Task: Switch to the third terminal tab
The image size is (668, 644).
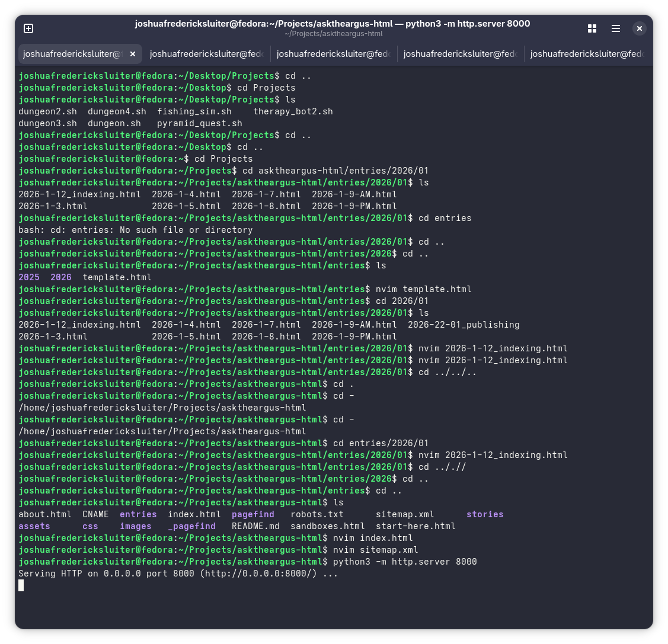Action: pyautogui.click(x=333, y=53)
